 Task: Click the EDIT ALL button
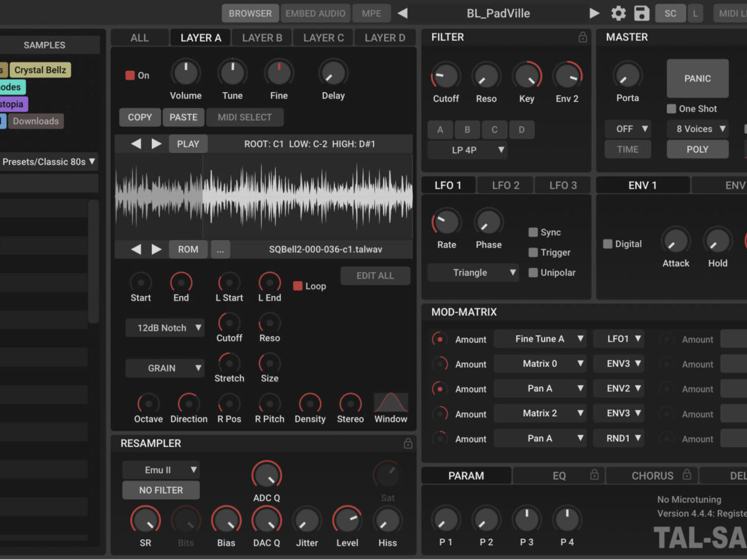(x=375, y=276)
